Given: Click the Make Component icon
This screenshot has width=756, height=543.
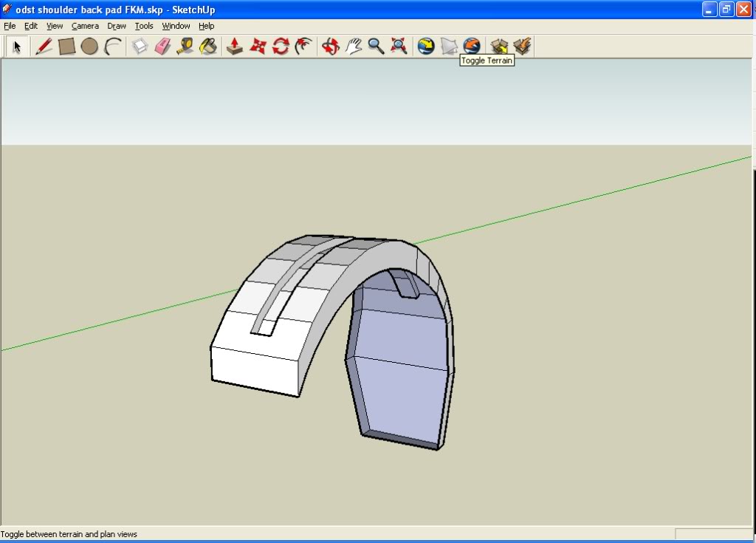Looking at the screenshot, I should (x=140, y=47).
